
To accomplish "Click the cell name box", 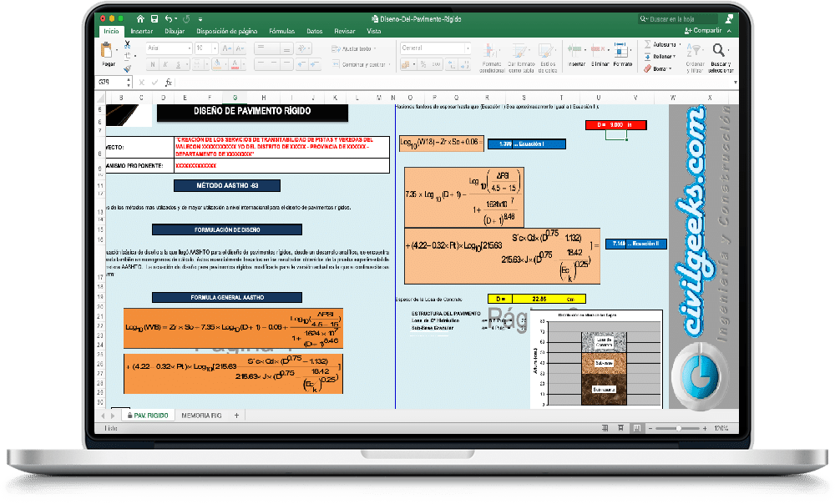I will (113, 83).
